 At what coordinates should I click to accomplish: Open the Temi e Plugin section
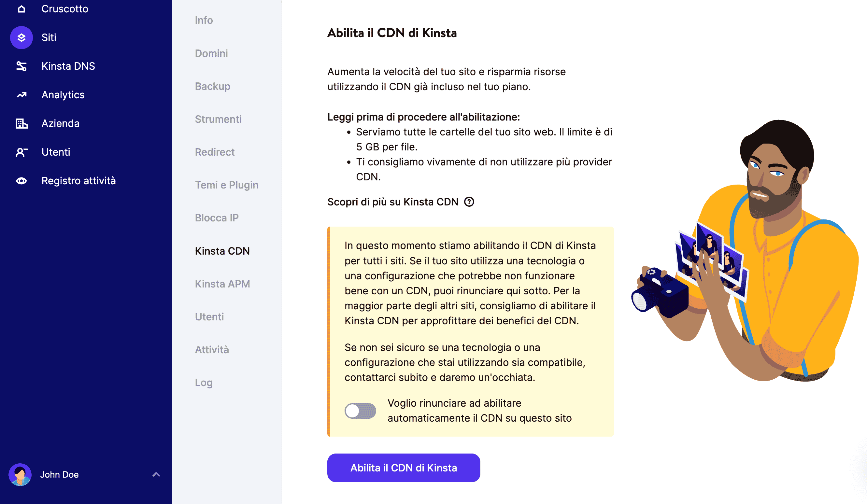226,185
